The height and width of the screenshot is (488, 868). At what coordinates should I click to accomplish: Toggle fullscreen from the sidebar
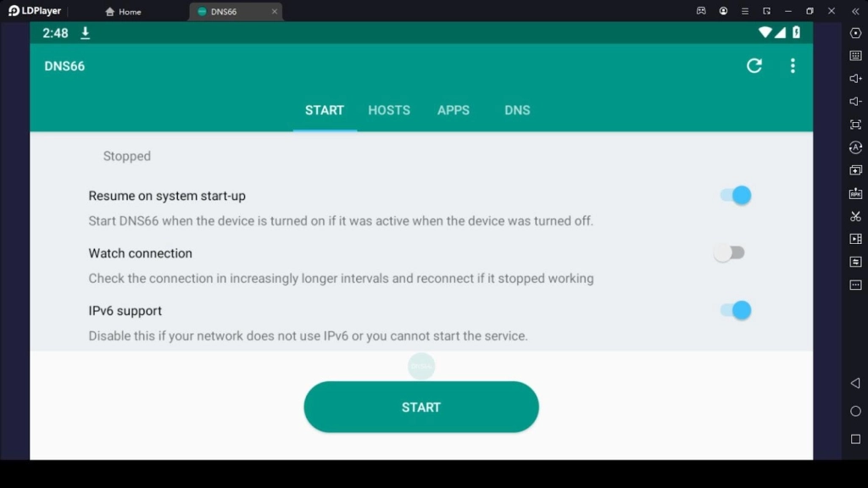click(x=855, y=125)
